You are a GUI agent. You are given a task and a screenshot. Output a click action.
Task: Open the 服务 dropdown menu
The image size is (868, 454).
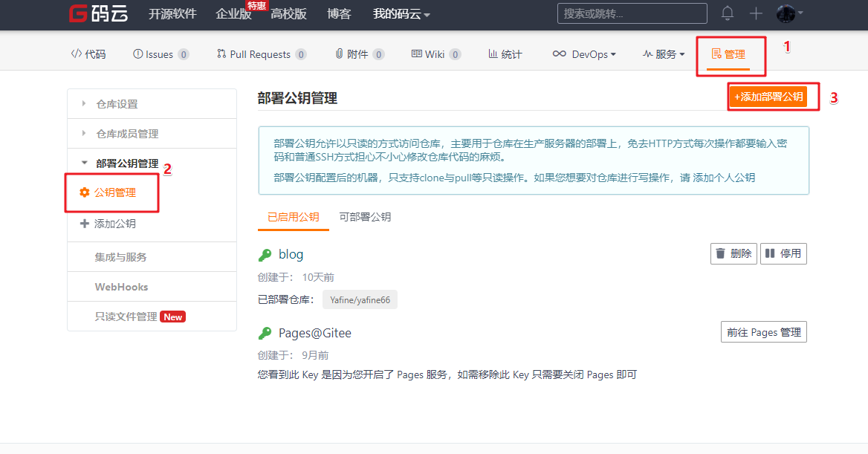tap(664, 54)
